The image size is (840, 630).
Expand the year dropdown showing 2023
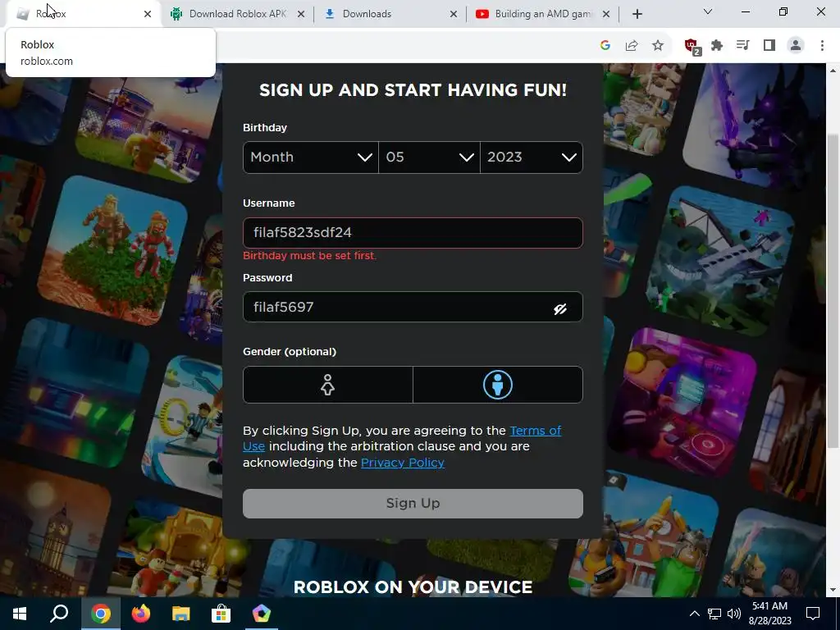coord(532,157)
